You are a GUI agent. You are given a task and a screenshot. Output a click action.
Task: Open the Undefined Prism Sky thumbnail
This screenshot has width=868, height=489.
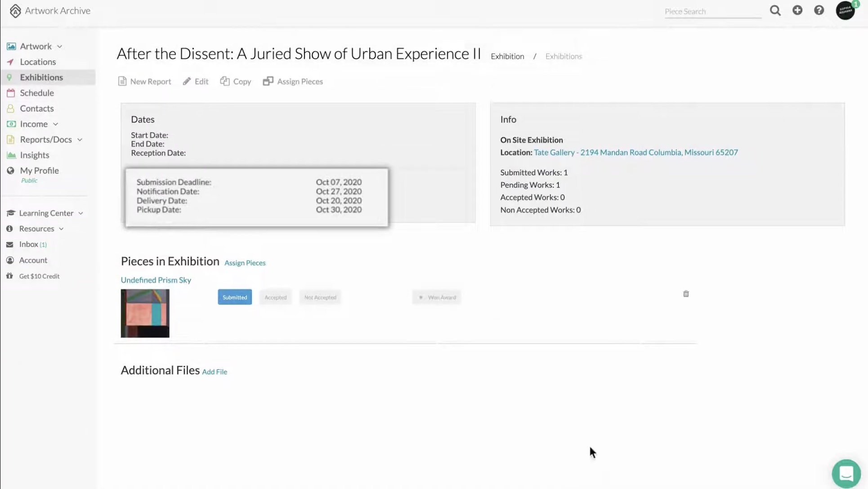point(145,313)
